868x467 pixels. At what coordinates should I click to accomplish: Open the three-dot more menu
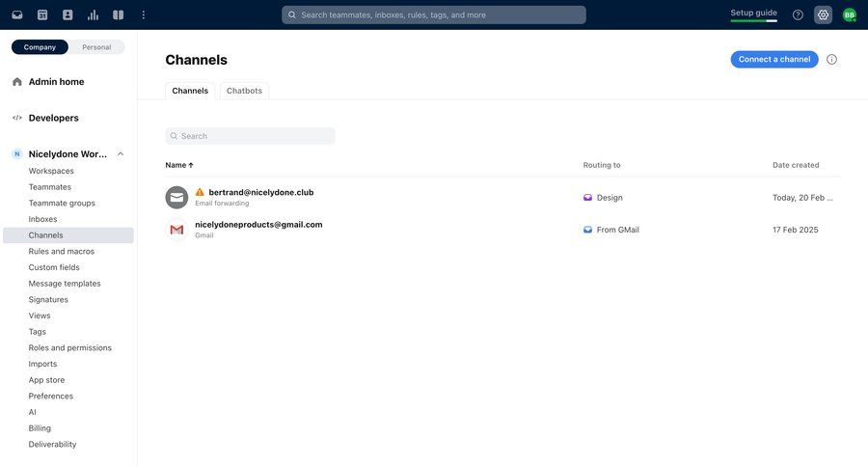point(144,15)
